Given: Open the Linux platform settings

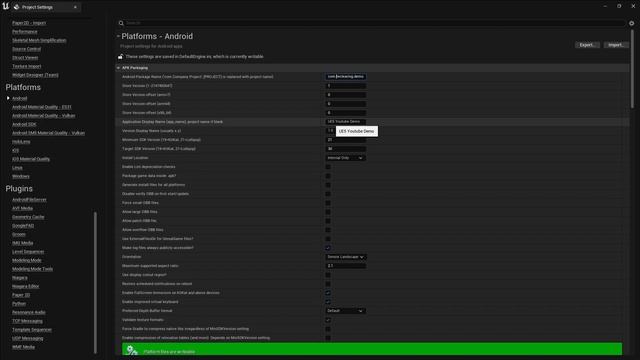Looking at the screenshot, I should pos(17,168).
